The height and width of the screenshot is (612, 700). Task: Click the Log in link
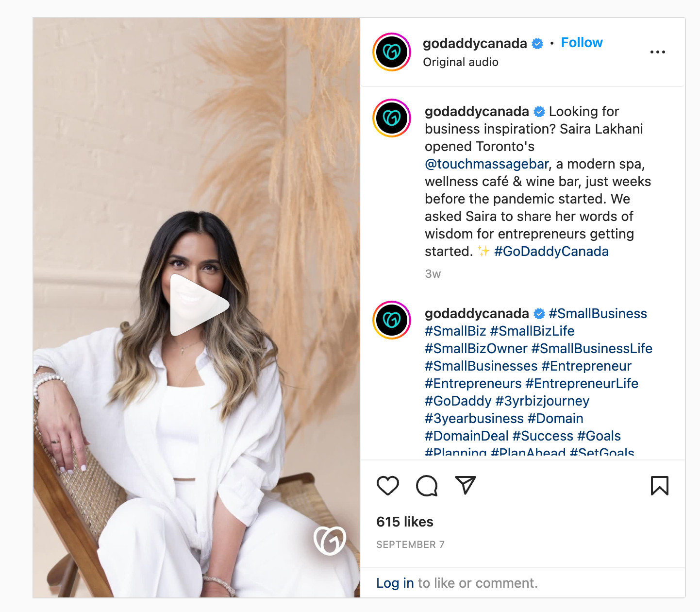click(395, 583)
